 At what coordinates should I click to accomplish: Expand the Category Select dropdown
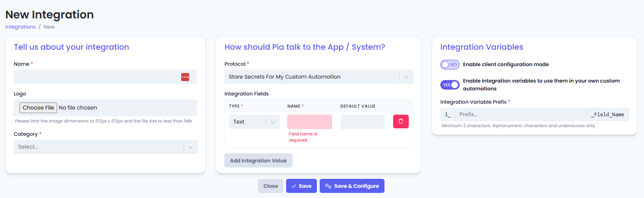click(x=106, y=147)
